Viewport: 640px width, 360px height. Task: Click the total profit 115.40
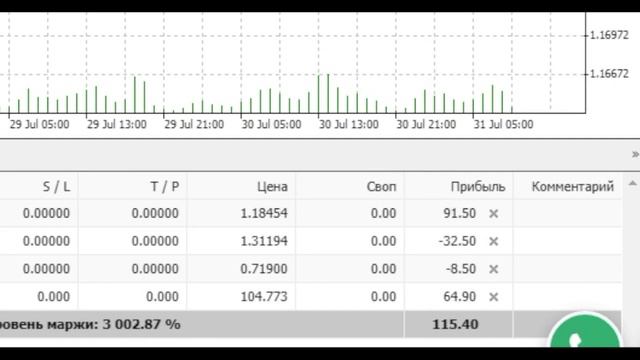tap(455, 324)
